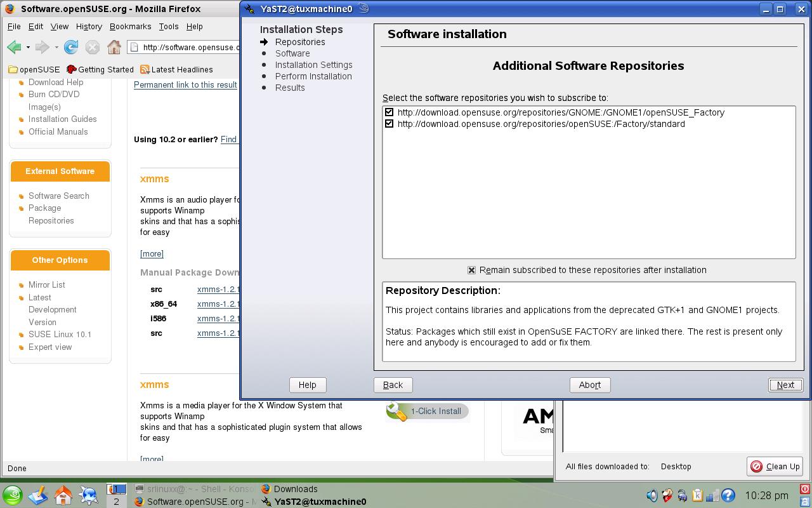Switch to the Konsole Shell taskbar entry
Viewport: 812px width, 508px height.
click(195, 489)
